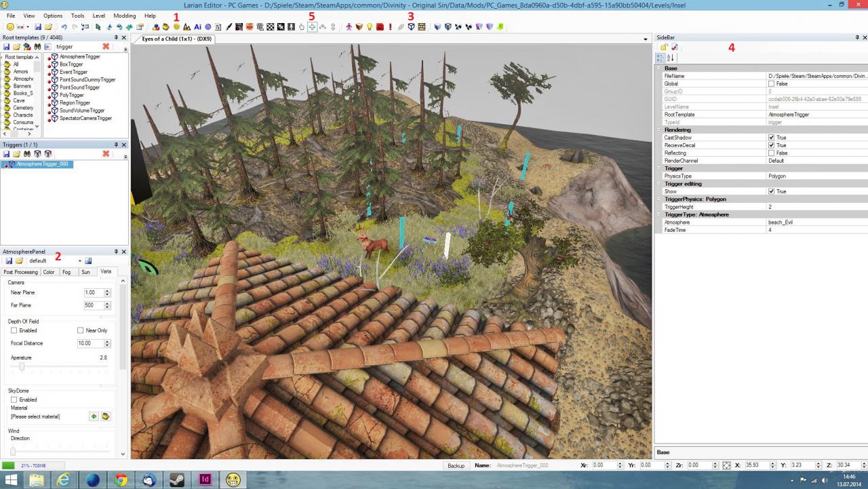Click the green arrow next to SkyDome material
This screenshot has height=489, width=868.
click(x=94, y=416)
